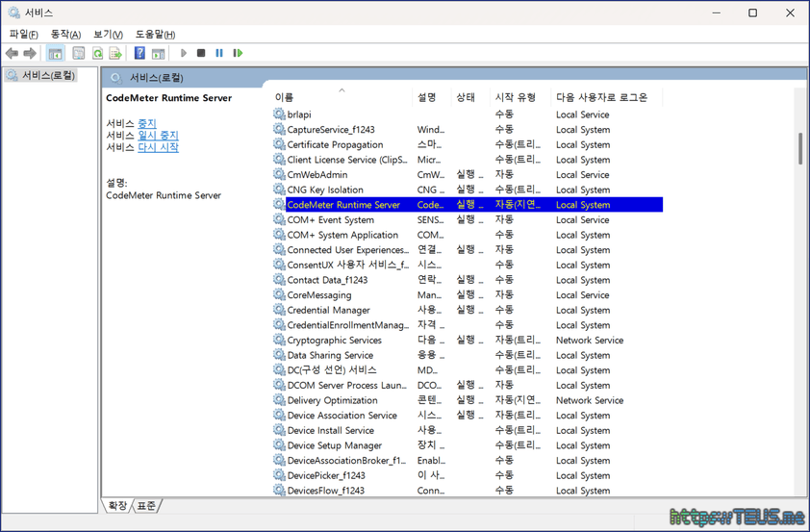Sort by the 시작 유형 column header
This screenshot has height=532, width=810.
[516, 97]
